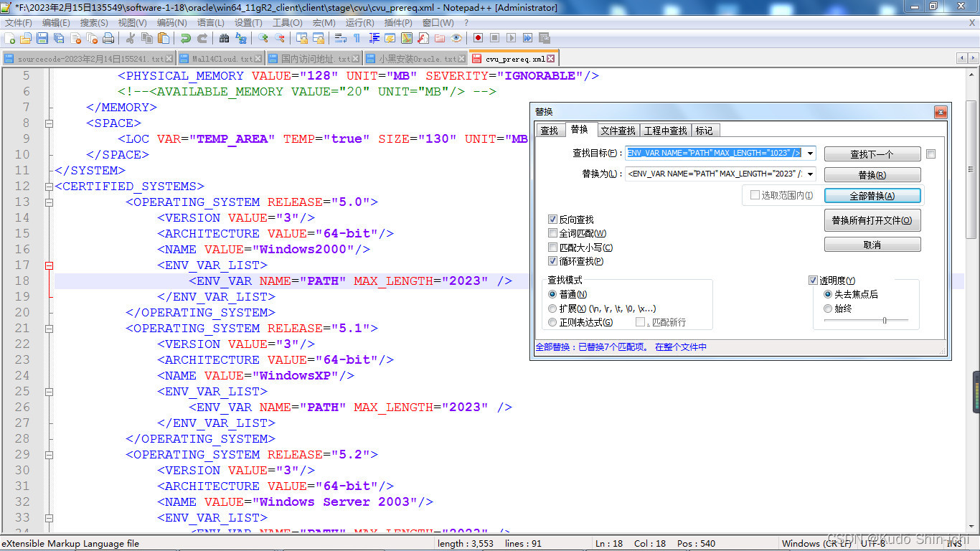
Task: Open the Function List icon
Action: coord(423,38)
